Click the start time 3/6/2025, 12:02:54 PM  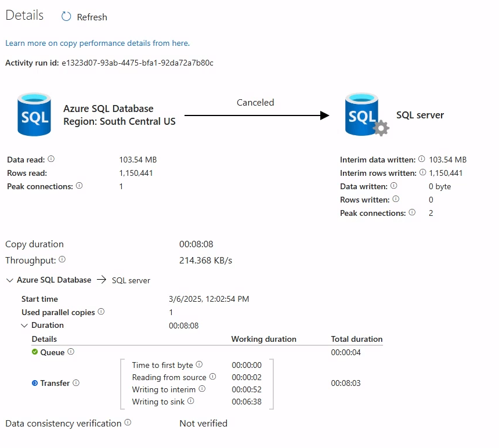[209, 299]
